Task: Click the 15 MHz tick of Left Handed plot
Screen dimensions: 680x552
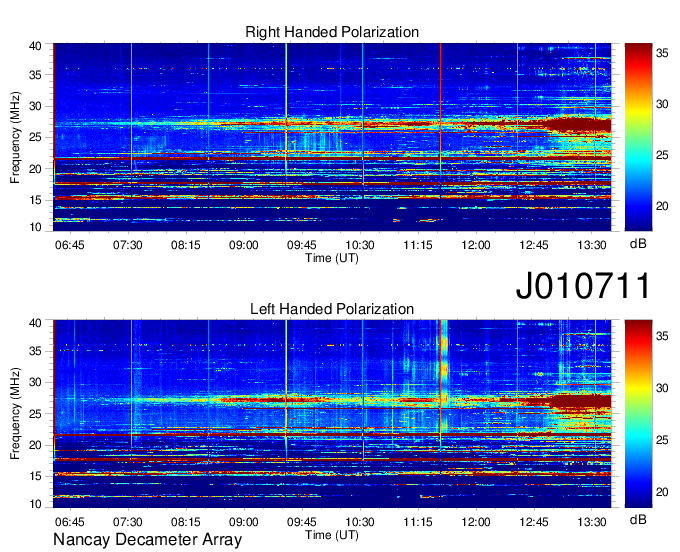Action: point(36,477)
